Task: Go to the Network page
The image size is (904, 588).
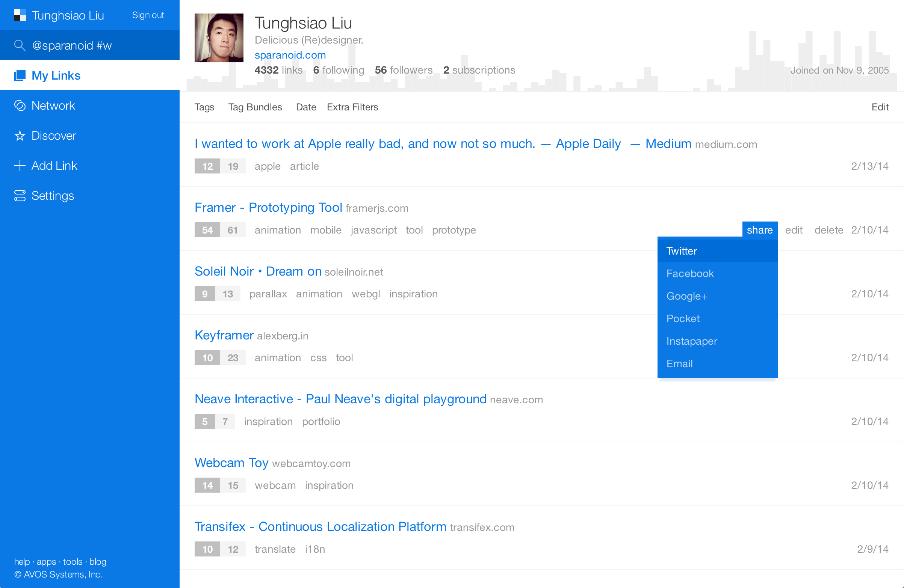Action: coord(90,105)
